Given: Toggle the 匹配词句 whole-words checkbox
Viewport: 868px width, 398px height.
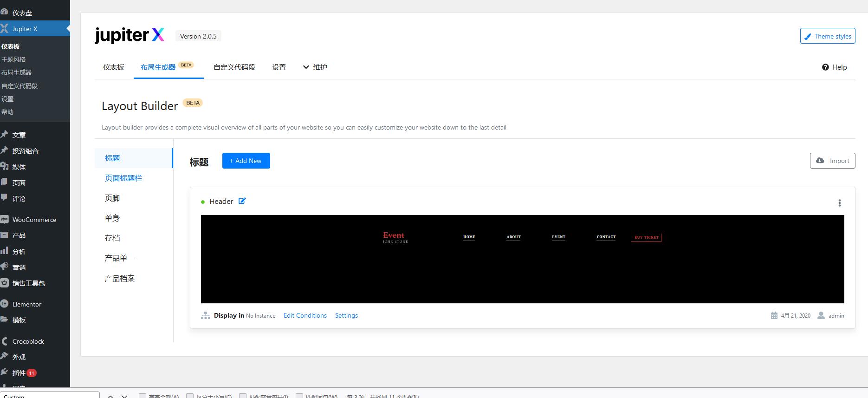Looking at the screenshot, I should 299,396.
